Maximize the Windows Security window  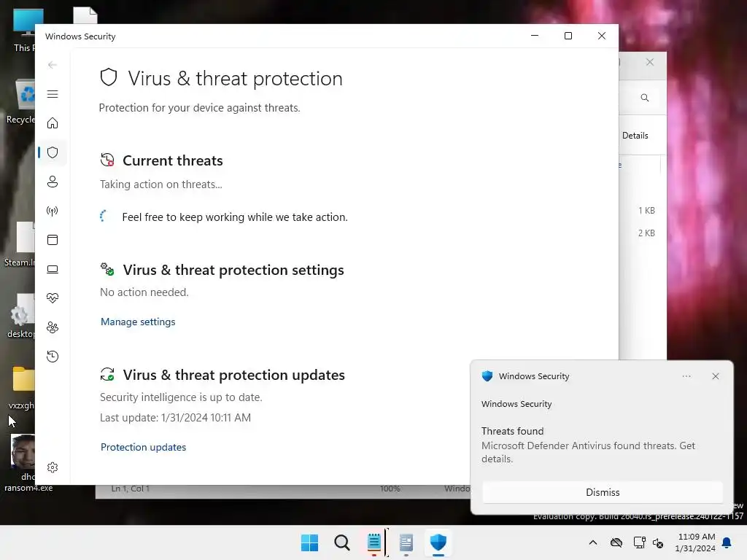pos(568,36)
